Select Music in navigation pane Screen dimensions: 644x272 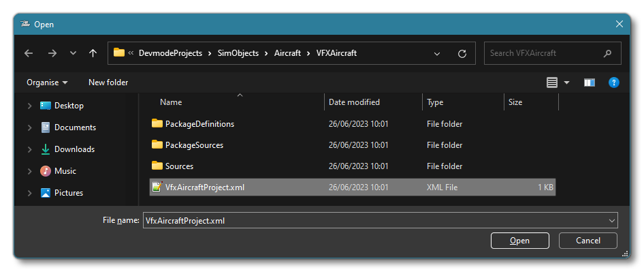(65, 171)
